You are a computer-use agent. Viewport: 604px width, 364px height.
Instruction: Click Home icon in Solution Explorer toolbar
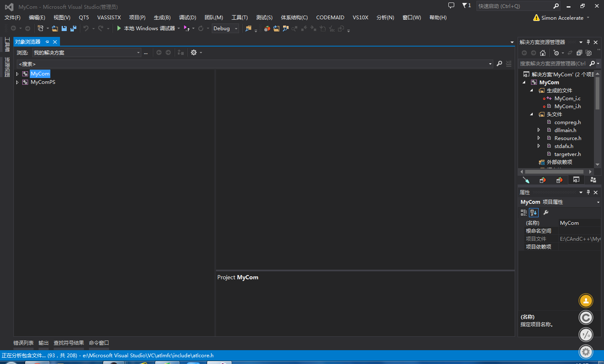pos(543,53)
